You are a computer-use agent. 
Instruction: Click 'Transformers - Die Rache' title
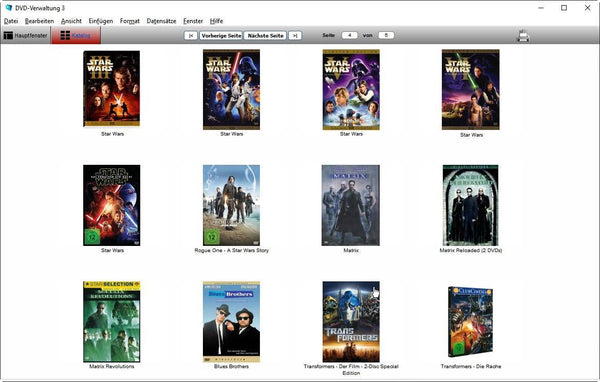pyautogui.click(x=471, y=366)
